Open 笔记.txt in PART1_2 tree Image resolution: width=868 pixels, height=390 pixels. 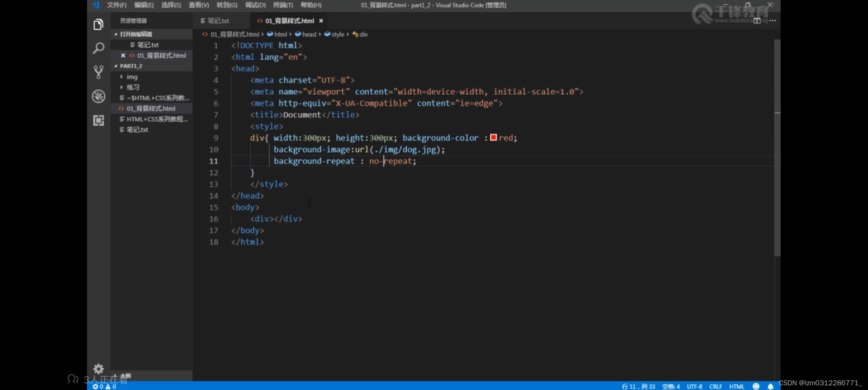(x=152, y=130)
